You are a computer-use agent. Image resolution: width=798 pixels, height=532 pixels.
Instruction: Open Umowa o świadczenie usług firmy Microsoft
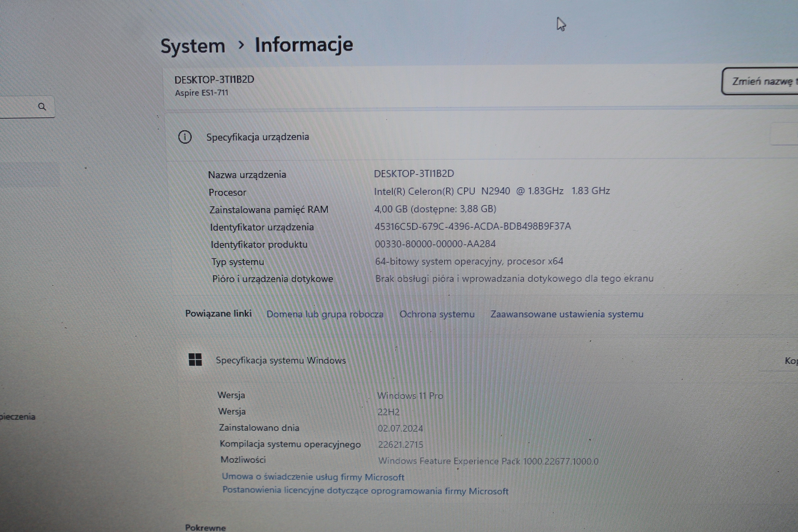[313, 477]
